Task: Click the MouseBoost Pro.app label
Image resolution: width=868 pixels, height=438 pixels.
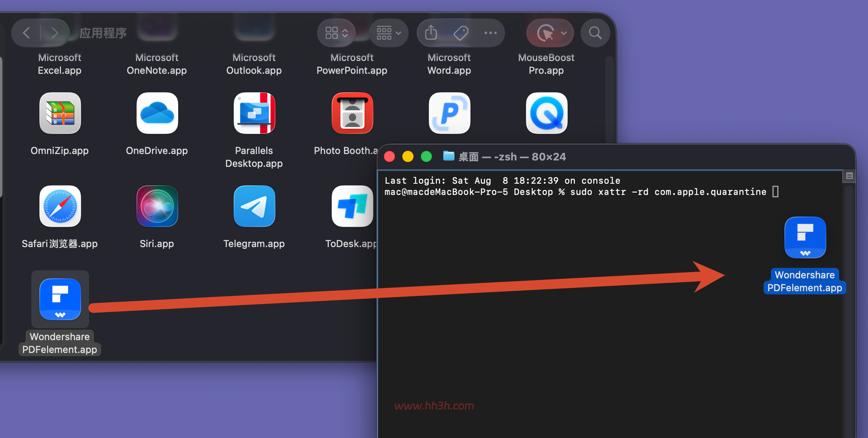Action: (x=546, y=64)
